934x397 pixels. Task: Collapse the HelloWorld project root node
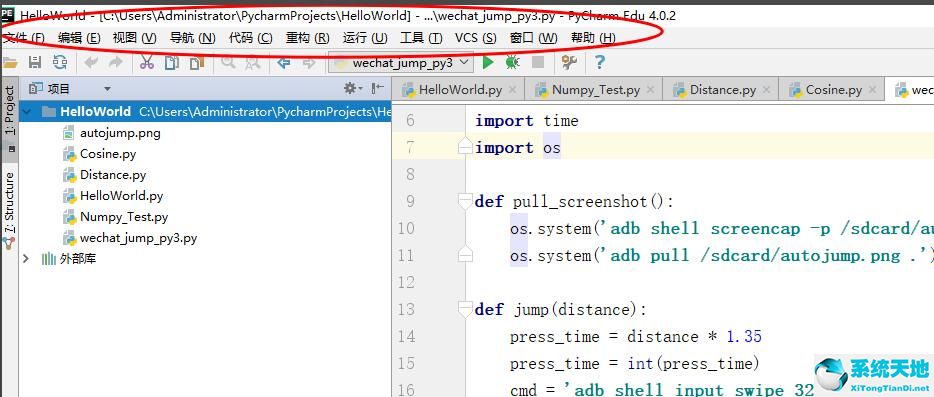[27, 111]
